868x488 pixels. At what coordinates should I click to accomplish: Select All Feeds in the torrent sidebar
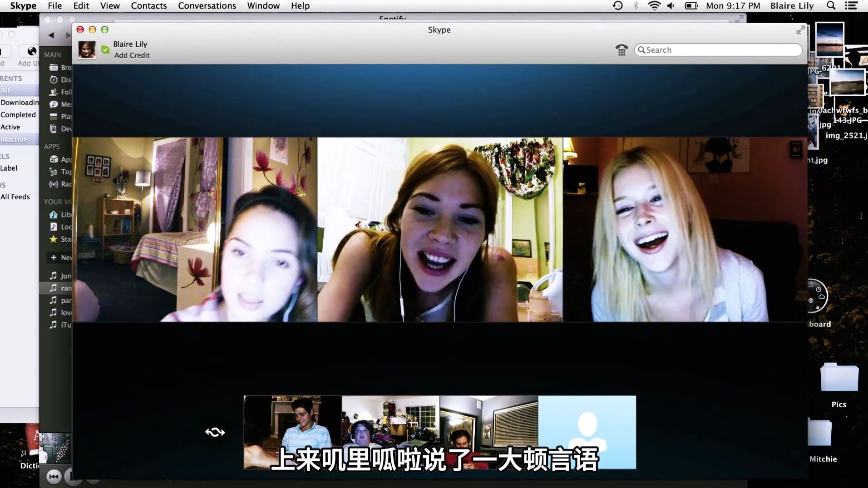click(x=15, y=197)
